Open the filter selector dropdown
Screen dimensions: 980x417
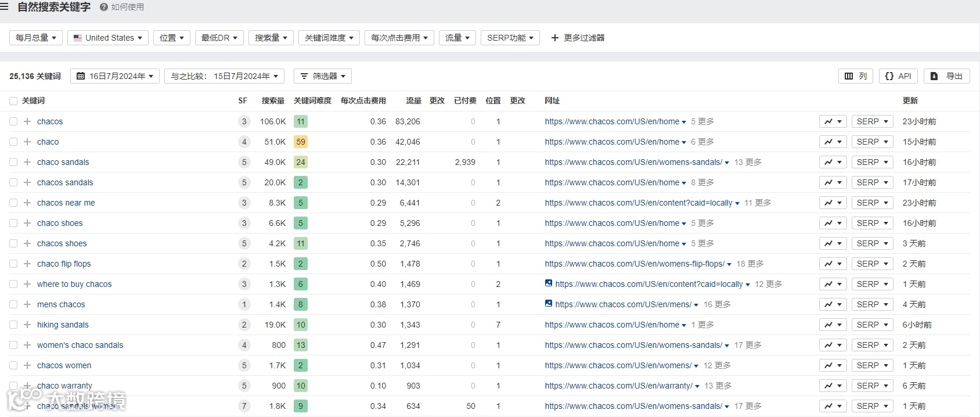pyautogui.click(x=323, y=76)
